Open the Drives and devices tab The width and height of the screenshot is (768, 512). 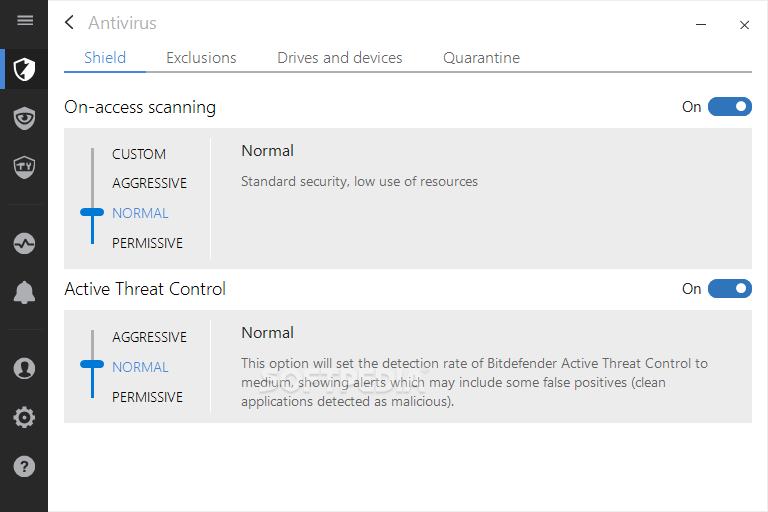pyautogui.click(x=340, y=58)
